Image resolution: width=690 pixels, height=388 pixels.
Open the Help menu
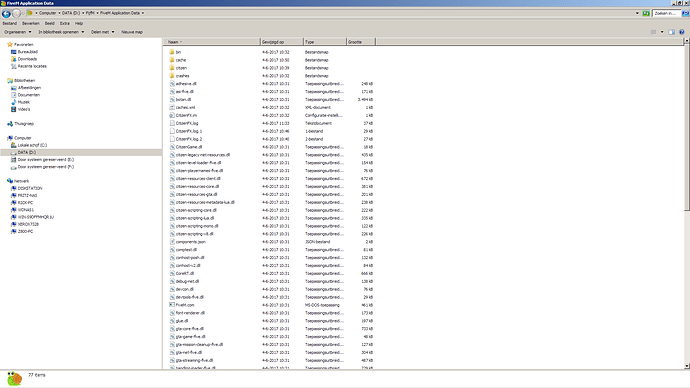click(x=79, y=23)
